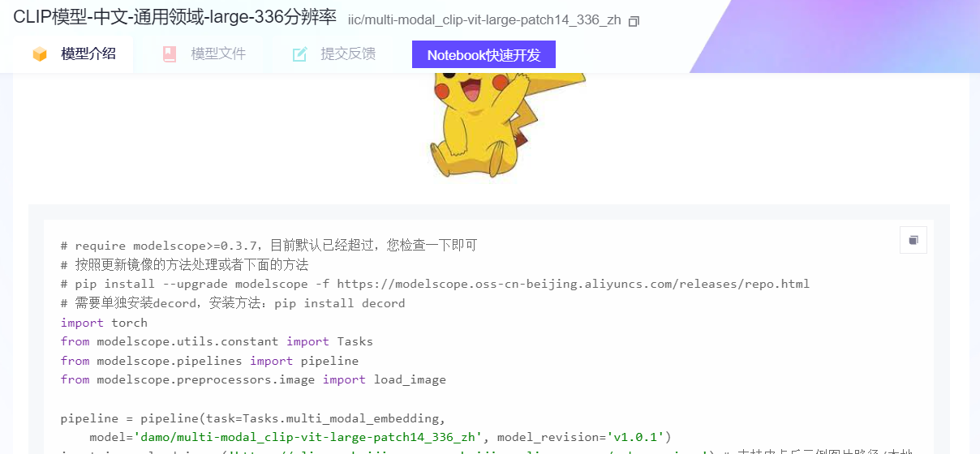This screenshot has width=980, height=454.
Task: Click the yellow cube icon beside 模型介绍
Action: pyautogui.click(x=40, y=54)
